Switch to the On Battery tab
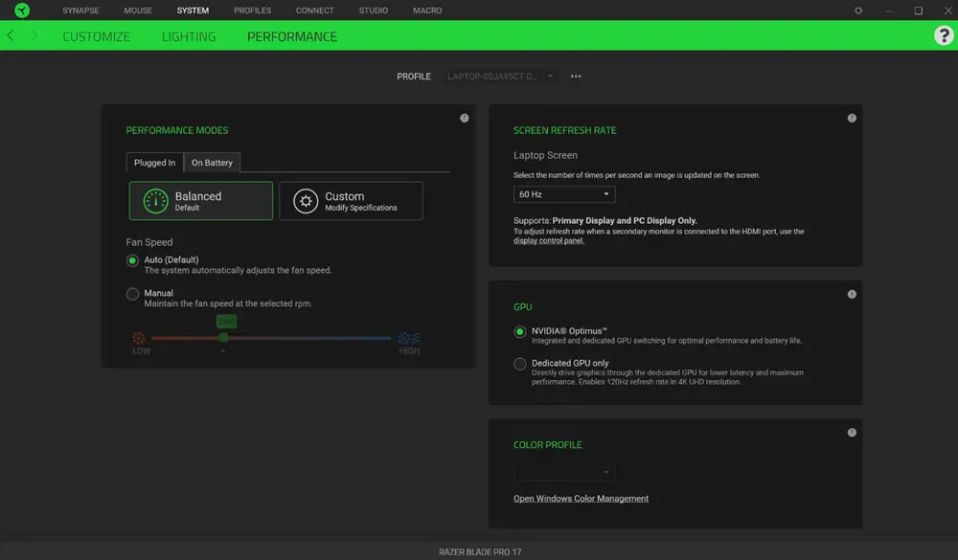Screen dimensions: 958x560 tap(211, 162)
